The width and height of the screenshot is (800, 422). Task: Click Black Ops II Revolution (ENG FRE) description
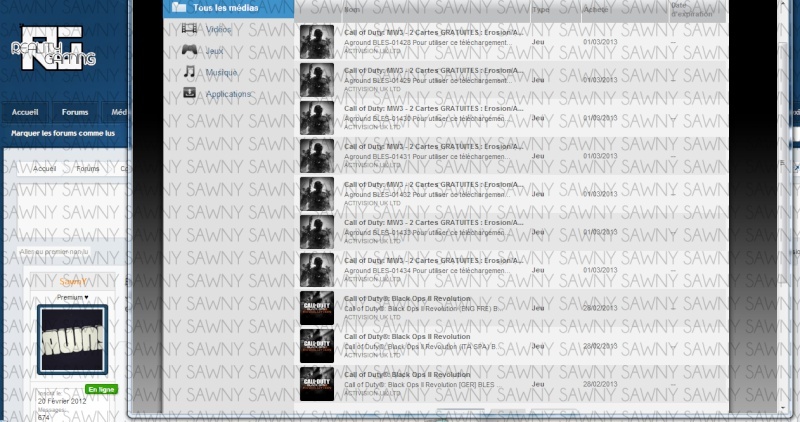(421, 308)
